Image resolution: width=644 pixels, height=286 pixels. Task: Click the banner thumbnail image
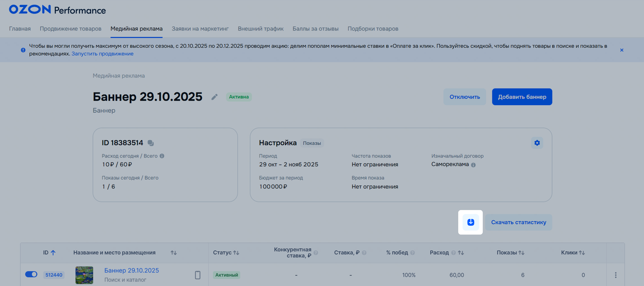tap(84, 275)
